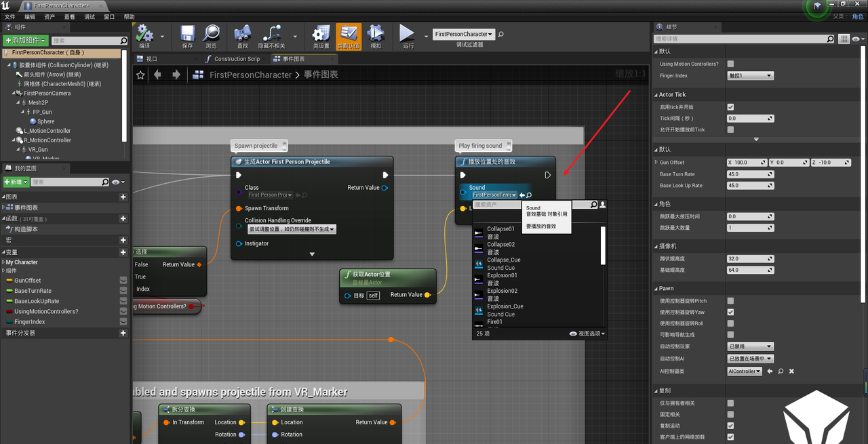Expand advanced pins arrow on spawn node
Viewport: 868px width, 444px height.
point(312,254)
